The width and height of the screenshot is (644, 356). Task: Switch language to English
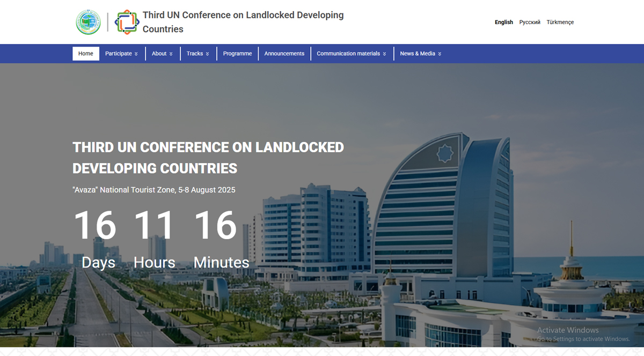coord(503,23)
